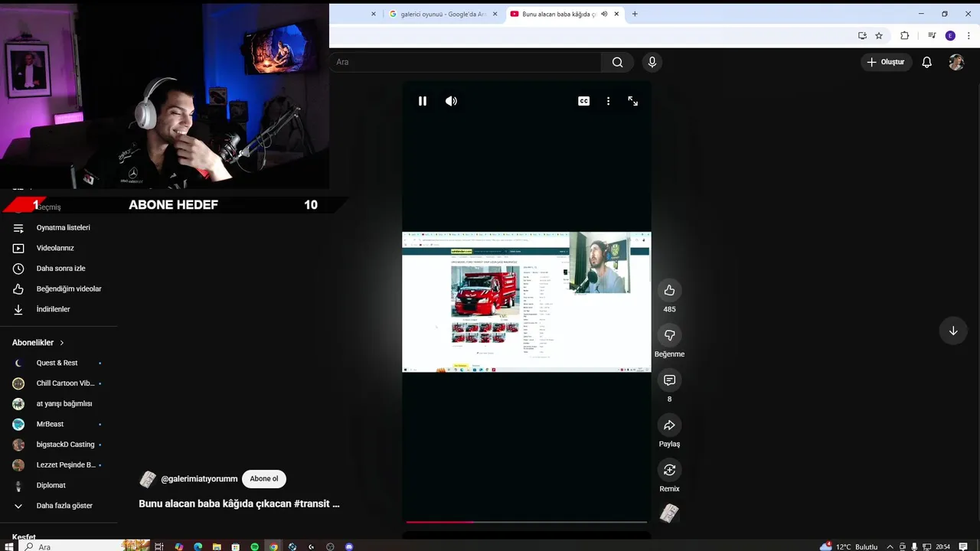Expand the Abonelikler section chevron

point(62,343)
